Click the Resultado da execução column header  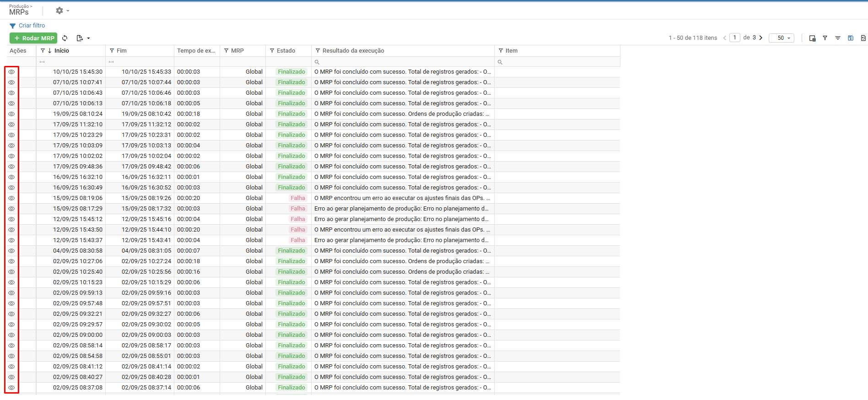(x=353, y=51)
